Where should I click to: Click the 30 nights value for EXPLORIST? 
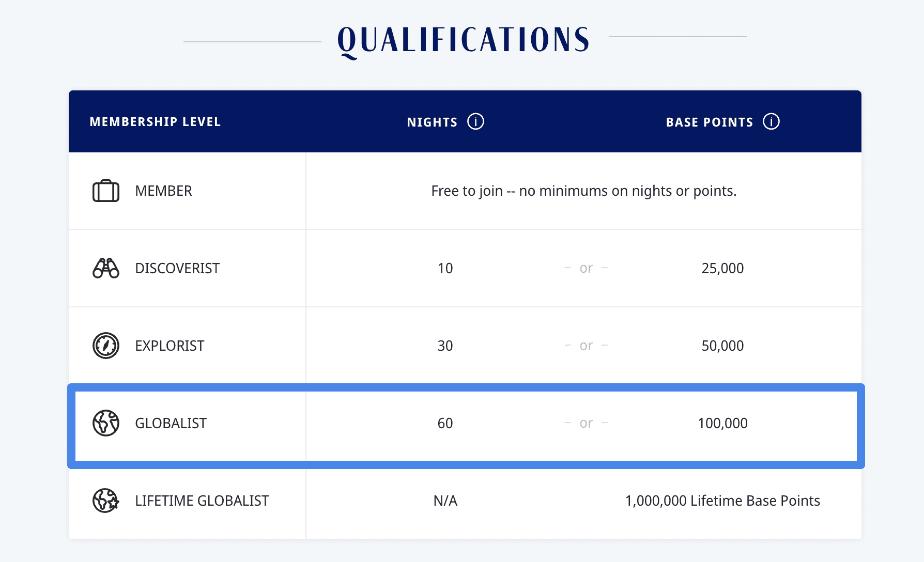point(444,346)
